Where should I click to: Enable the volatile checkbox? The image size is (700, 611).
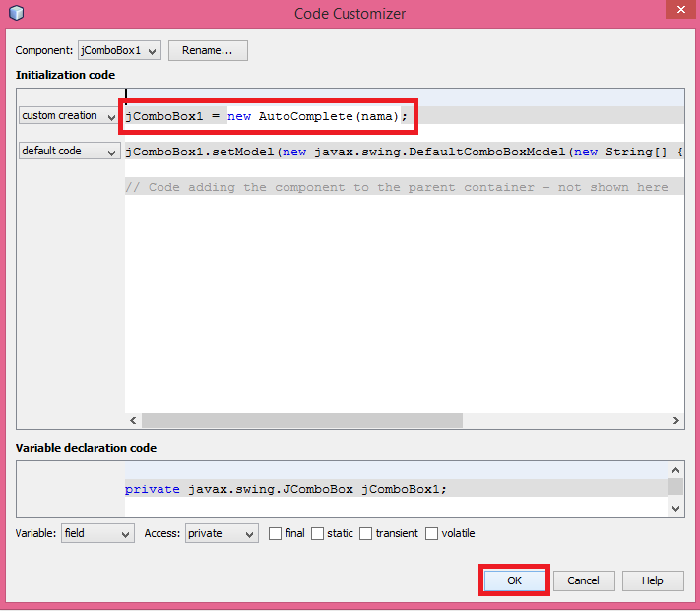pos(431,534)
